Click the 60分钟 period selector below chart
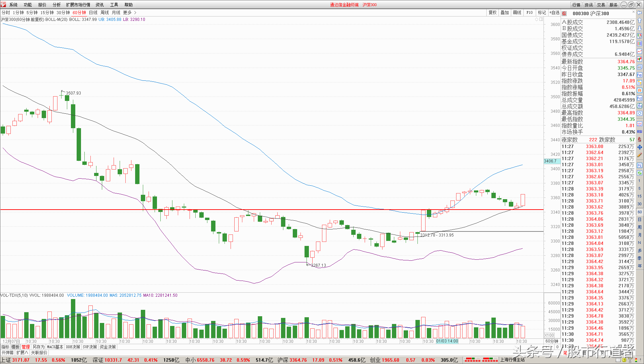The height and width of the screenshot is (364, 644). pyautogui.click(x=552, y=341)
